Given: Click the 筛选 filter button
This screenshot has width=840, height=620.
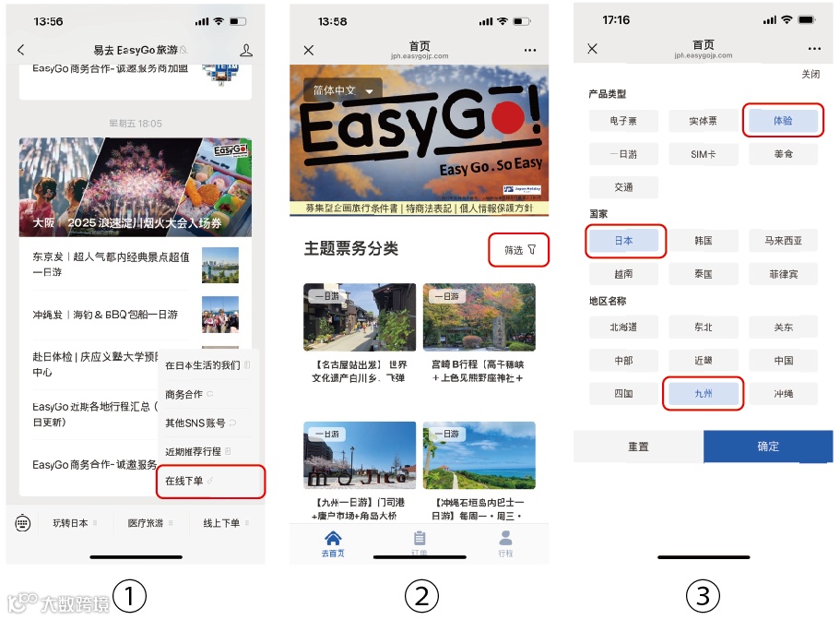Looking at the screenshot, I should point(519,250).
